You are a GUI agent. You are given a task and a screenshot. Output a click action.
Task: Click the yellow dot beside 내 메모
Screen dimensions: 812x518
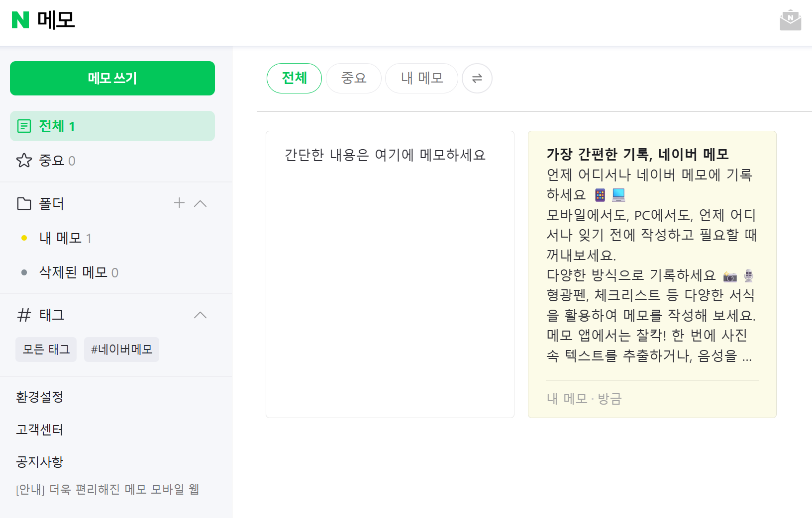coord(24,238)
